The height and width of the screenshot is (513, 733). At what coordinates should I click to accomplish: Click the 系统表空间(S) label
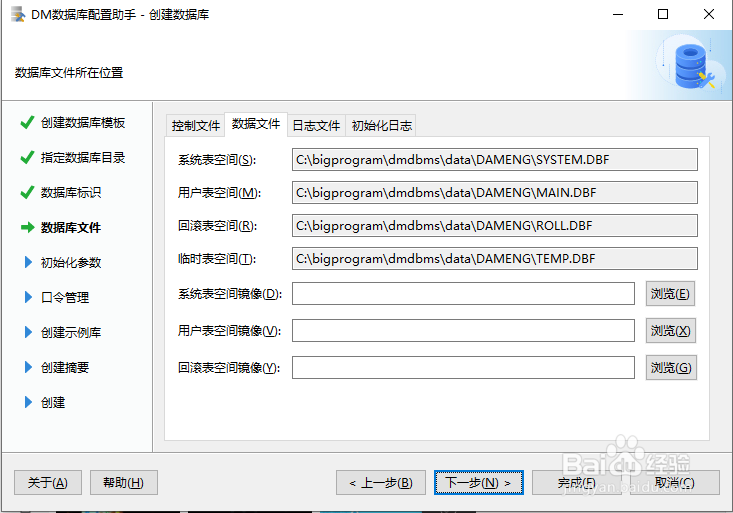217,160
